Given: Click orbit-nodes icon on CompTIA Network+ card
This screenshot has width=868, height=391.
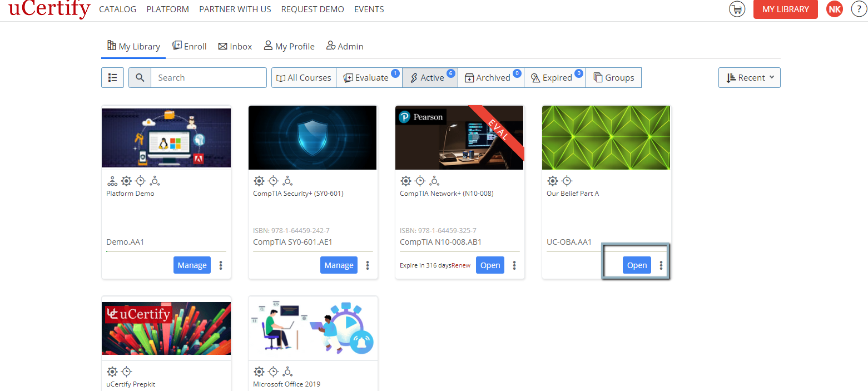Looking at the screenshot, I should coord(434,181).
